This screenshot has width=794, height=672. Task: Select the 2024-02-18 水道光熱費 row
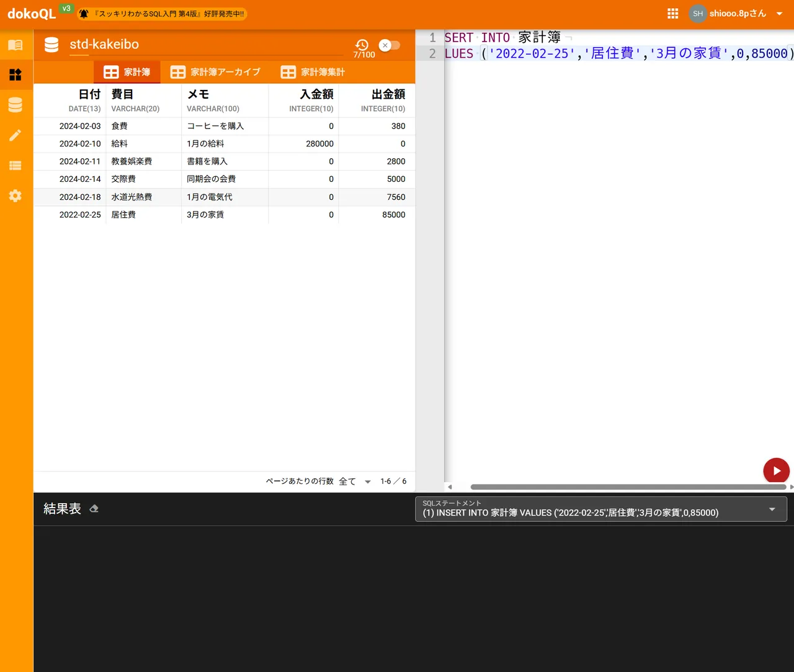pos(223,197)
